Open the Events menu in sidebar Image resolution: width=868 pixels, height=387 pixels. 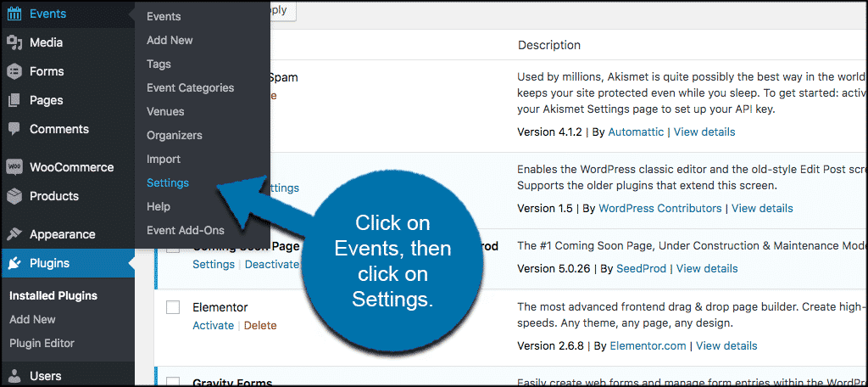pyautogui.click(x=47, y=14)
